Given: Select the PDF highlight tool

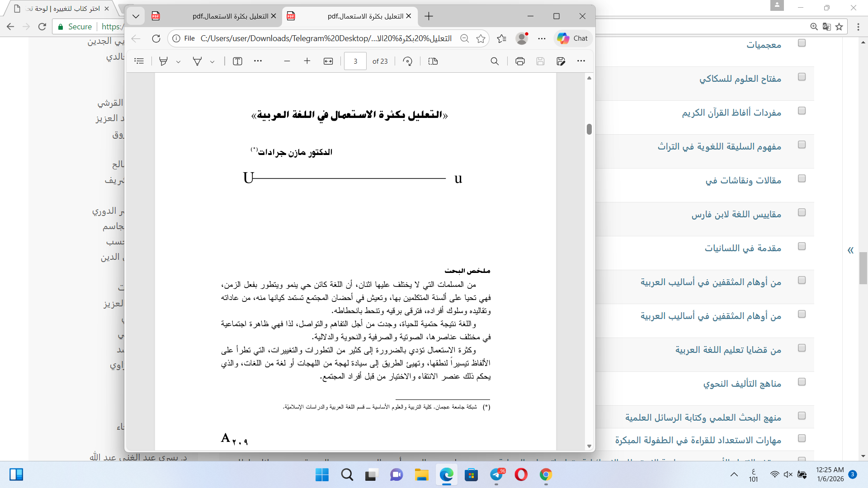Looking at the screenshot, I should (x=164, y=61).
